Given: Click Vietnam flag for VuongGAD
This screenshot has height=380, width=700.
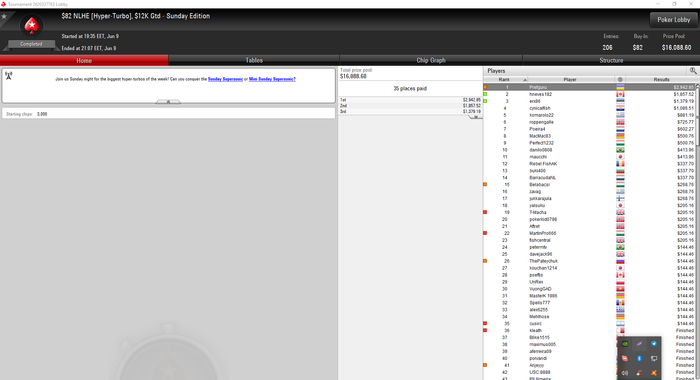Looking at the screenshot, I should point(620,289).
